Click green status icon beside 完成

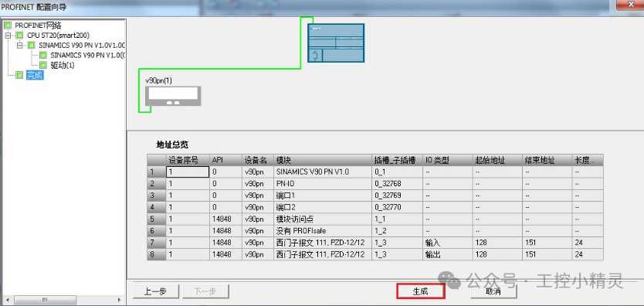click(x=20, y=75)
